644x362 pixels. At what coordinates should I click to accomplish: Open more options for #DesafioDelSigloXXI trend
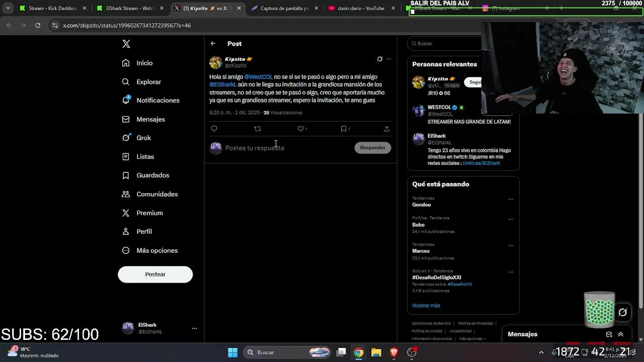pos(511,272)
